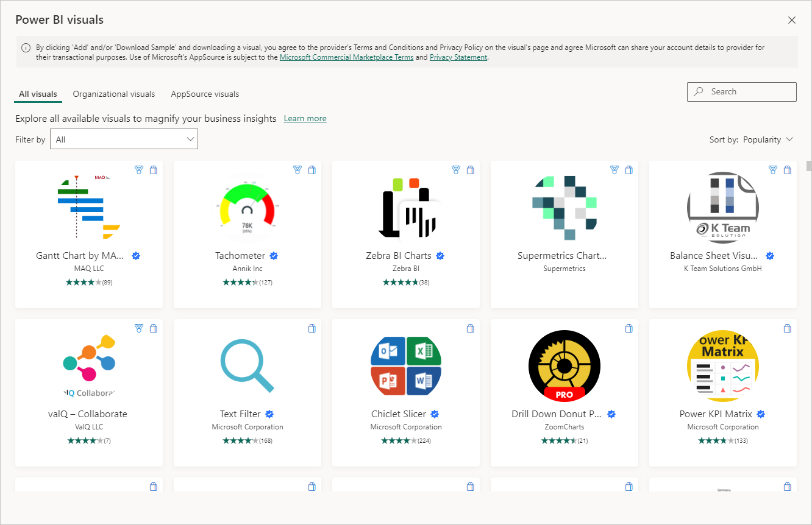The image size is (812, 525).
Task: Click the "valQ – Collaborate" title text
Action: point(88,414)
